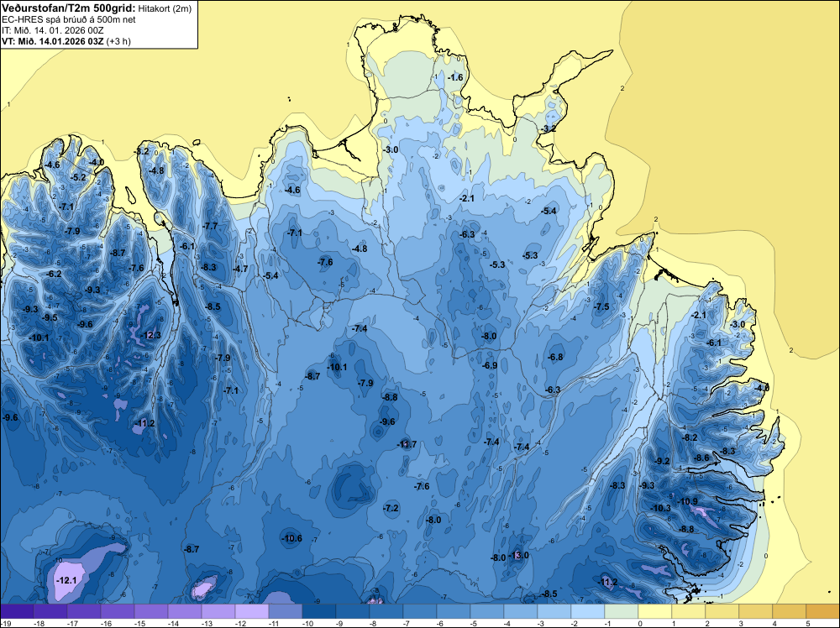Click legend swatch between -19 and -18
Image resolution: width=840 pixels, height=628 pixels.
point(17,611)
